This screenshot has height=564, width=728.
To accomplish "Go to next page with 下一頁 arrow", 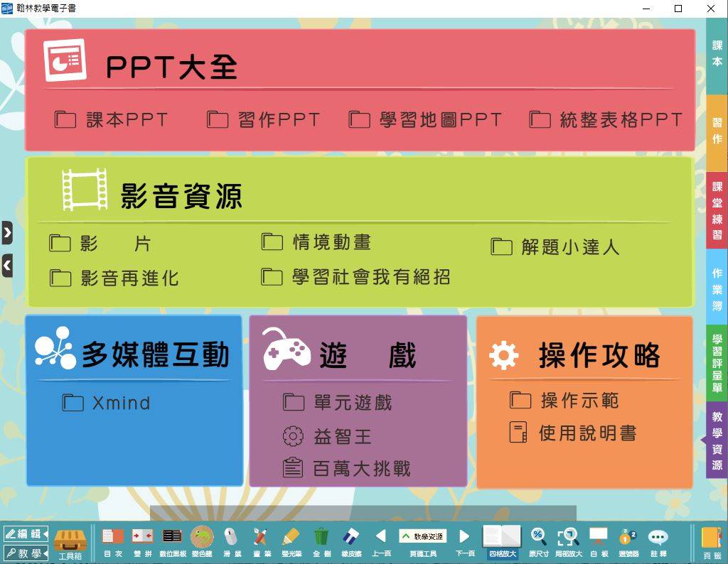I will pos(465,542).
